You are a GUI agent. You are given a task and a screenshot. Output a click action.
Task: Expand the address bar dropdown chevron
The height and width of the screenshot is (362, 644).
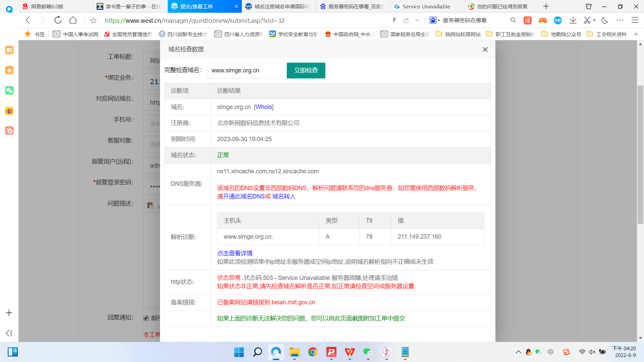pyautogui.click(x=417, y=20)
